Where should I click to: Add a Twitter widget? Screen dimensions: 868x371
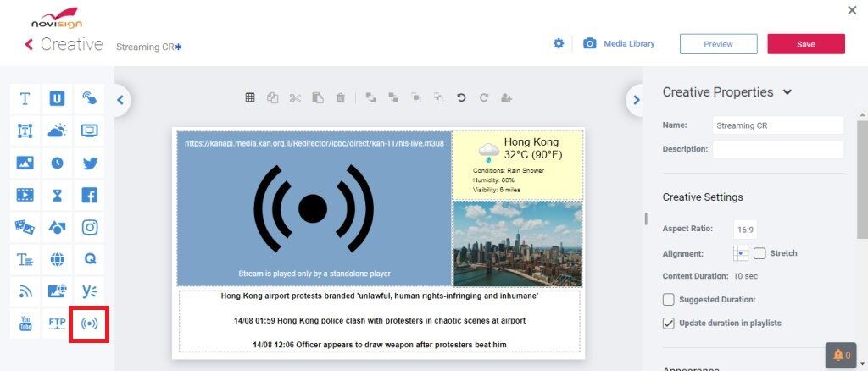pos(89,163)
